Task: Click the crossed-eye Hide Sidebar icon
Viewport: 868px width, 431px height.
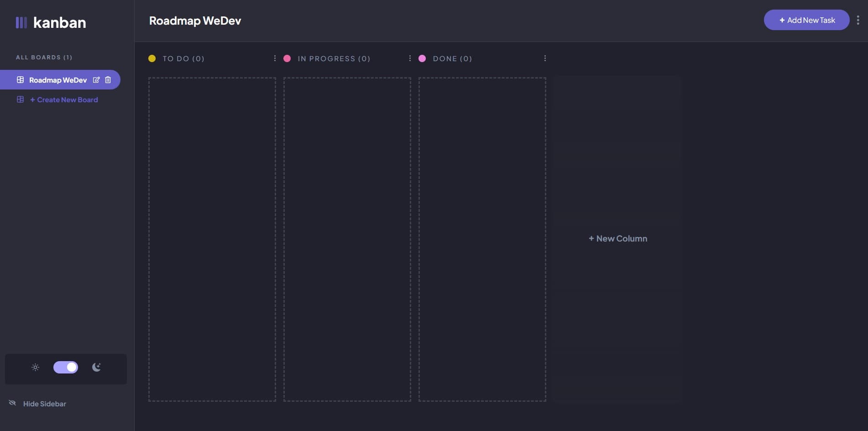Action: click(12, 403)
